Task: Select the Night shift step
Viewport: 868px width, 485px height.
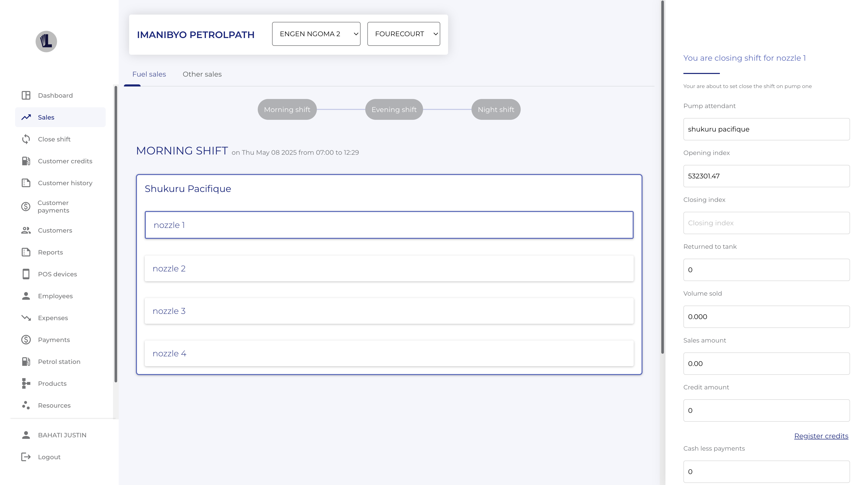Action: point(496,110)
